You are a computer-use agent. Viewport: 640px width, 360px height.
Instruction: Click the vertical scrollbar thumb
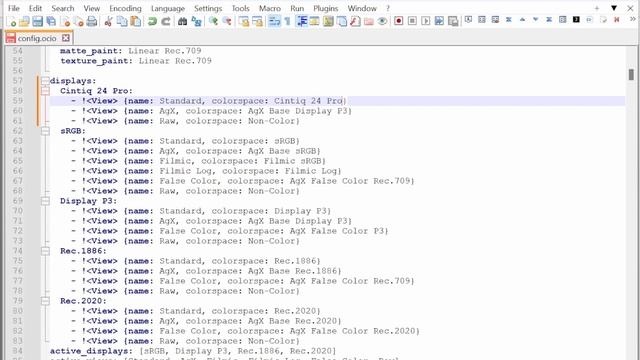coord(631,74)
